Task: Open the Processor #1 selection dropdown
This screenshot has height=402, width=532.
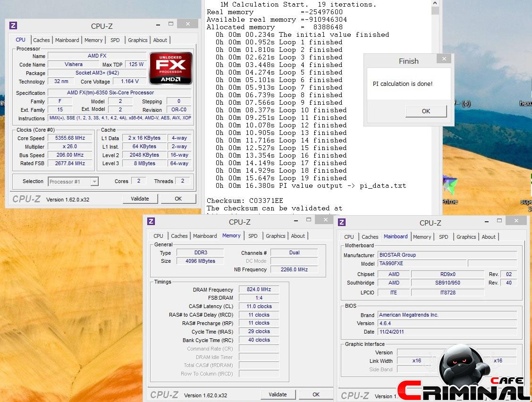Action: [73, 182]
